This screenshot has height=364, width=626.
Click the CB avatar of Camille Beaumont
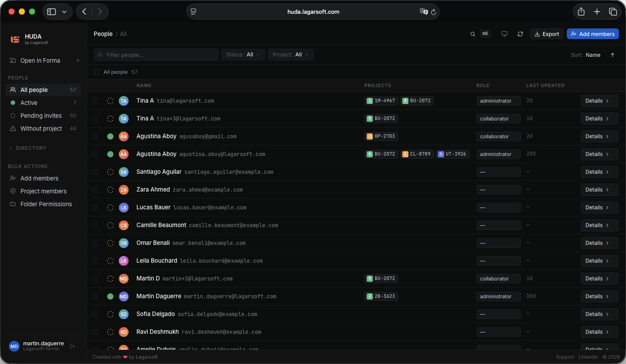point(124,225)
